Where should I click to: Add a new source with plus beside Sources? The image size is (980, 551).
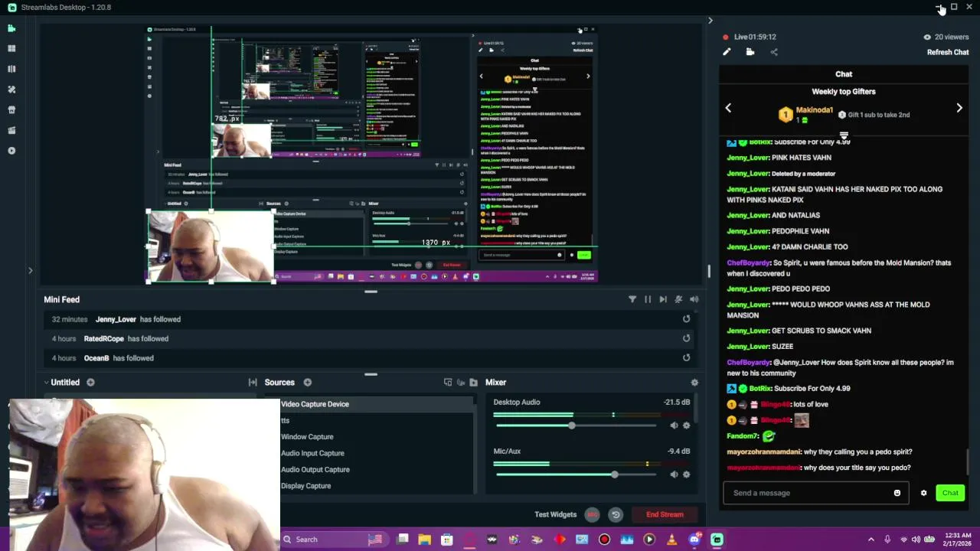pos(307,382)
